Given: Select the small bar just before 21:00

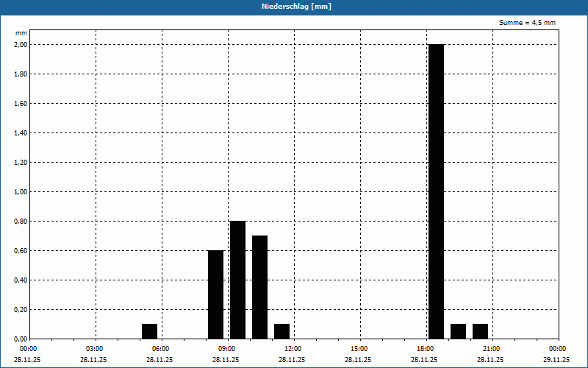Looking at the screenshot, I should click(481, 332).
